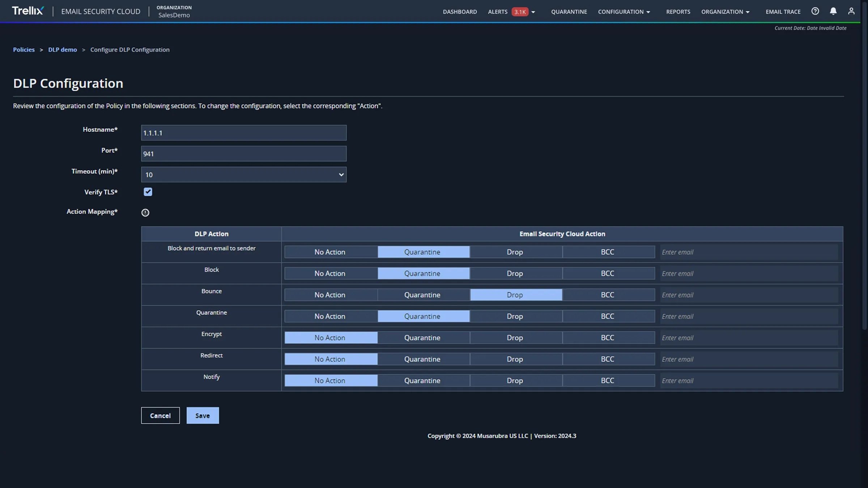The width and height of the screenshot is (868, 488).
Task: Select BCC for the Encrypt row
Action: [609, 338]
